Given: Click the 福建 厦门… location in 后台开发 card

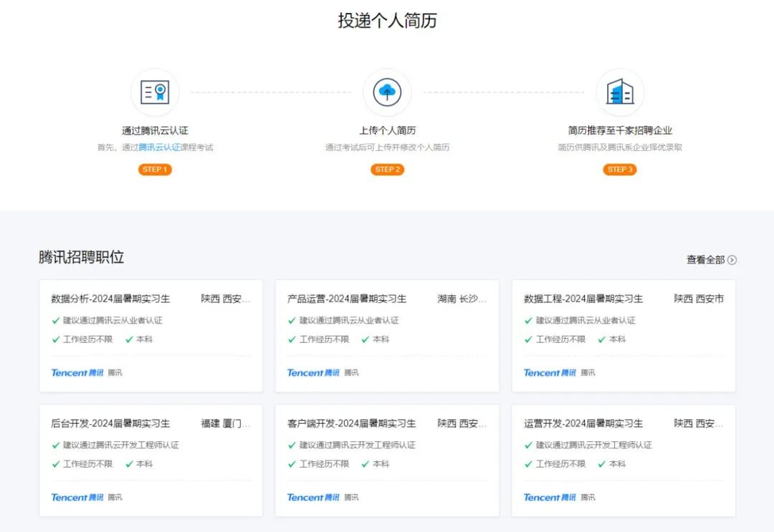Looking at the screenshot, I should (226, 424).
